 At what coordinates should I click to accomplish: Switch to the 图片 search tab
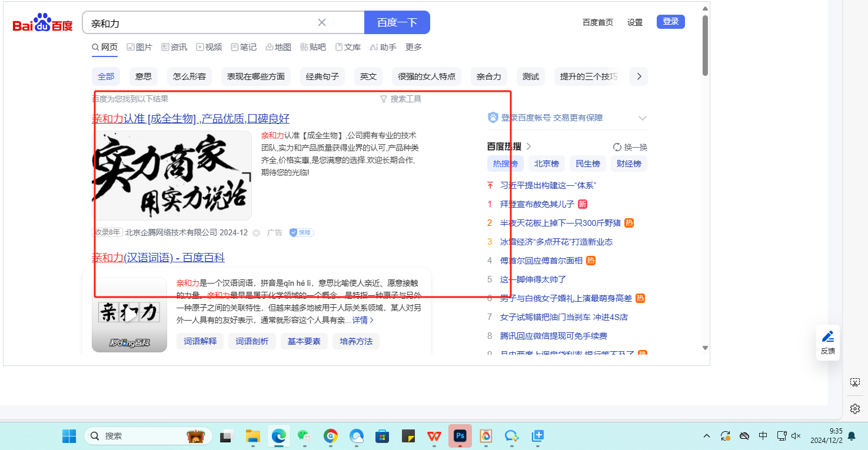139,47
